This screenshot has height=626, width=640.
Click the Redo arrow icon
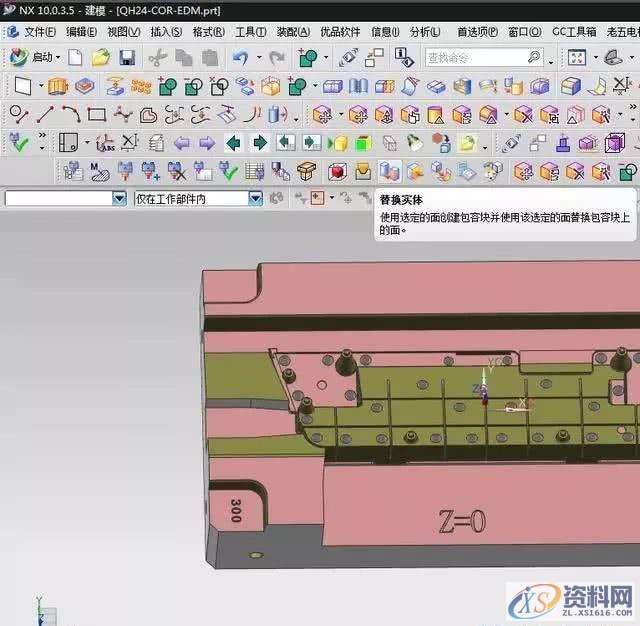[x=277, y=58]
